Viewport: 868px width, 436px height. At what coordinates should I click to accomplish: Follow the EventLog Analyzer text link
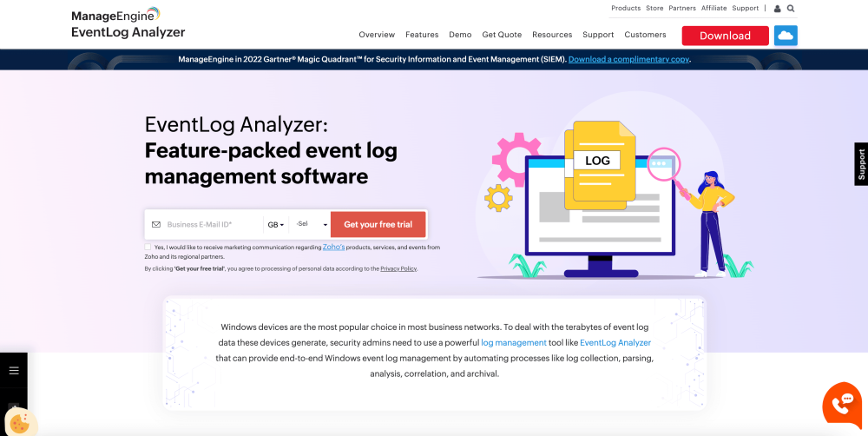(x=615, y=343)
